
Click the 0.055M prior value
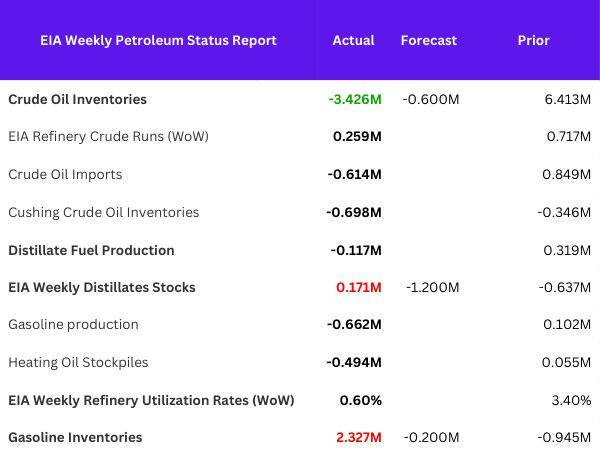click(566, 362)
